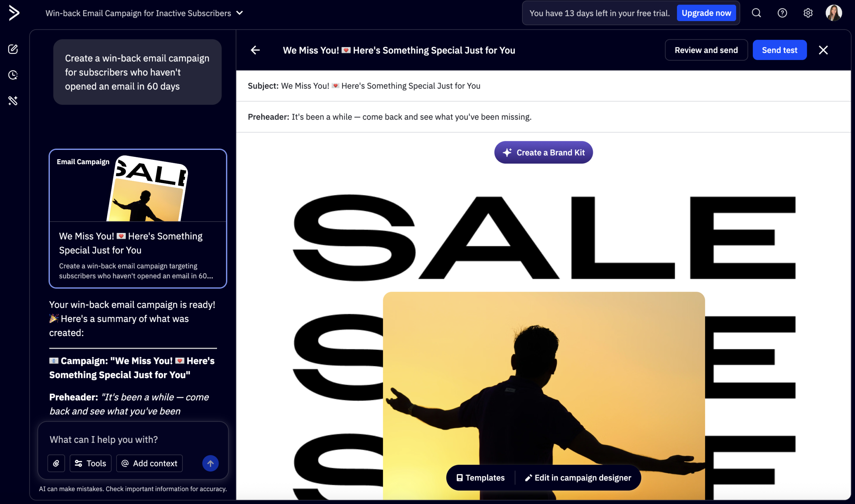Click Create a Brand Kit button
This screenshot has width=855, height=504.
pyautogui.click(x=543, y=153)
